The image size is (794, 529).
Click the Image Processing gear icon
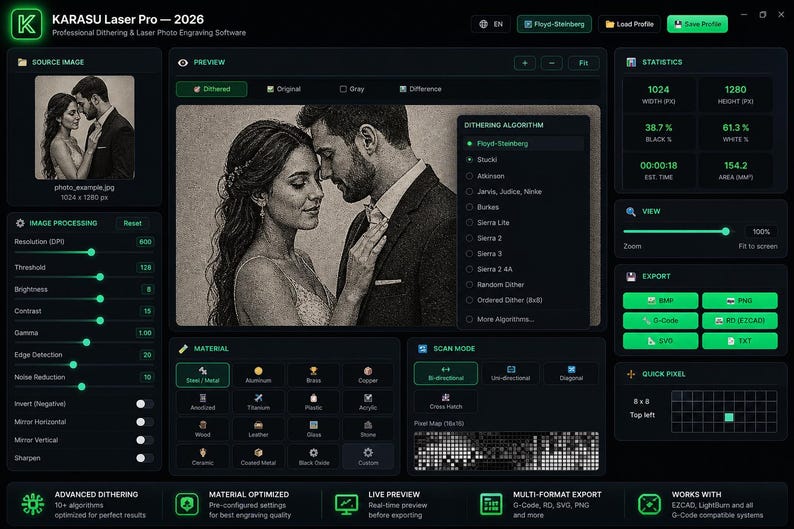[20, 223]
